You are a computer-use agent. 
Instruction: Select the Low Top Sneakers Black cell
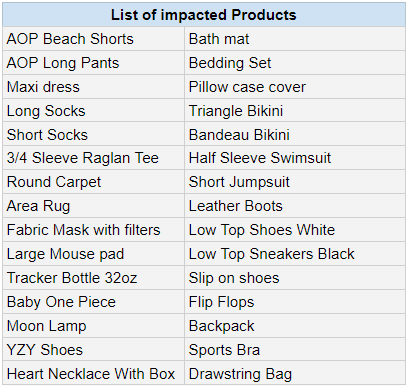[x=295, y=254]
